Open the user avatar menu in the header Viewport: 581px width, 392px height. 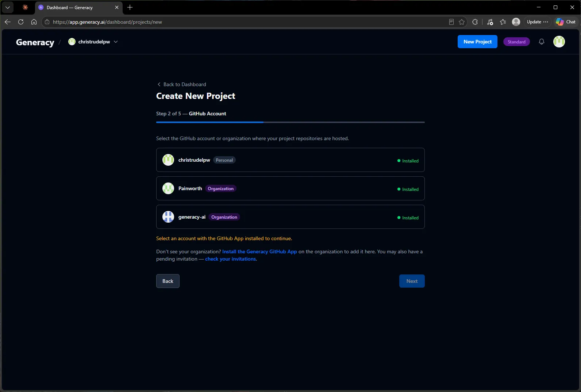click(x=559, y=42)
